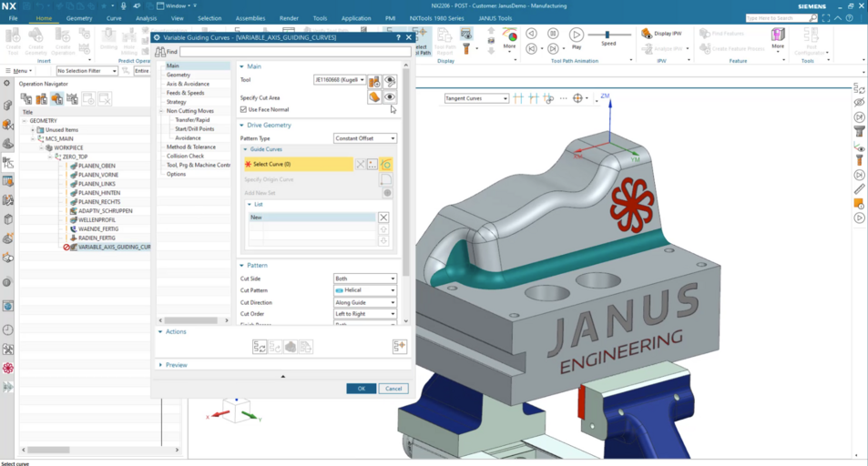Click Cancel in Variable Guiding Curves dialog
The height and width of the screenshot is (466, 868).
pyautogui.click(x=393, y=389)
